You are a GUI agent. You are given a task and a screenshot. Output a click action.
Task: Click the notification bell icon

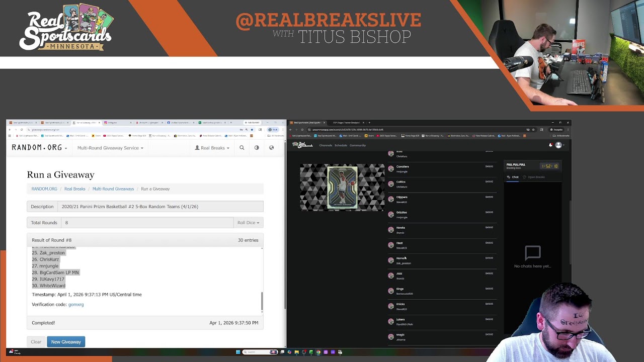click(x=550, y=145)
